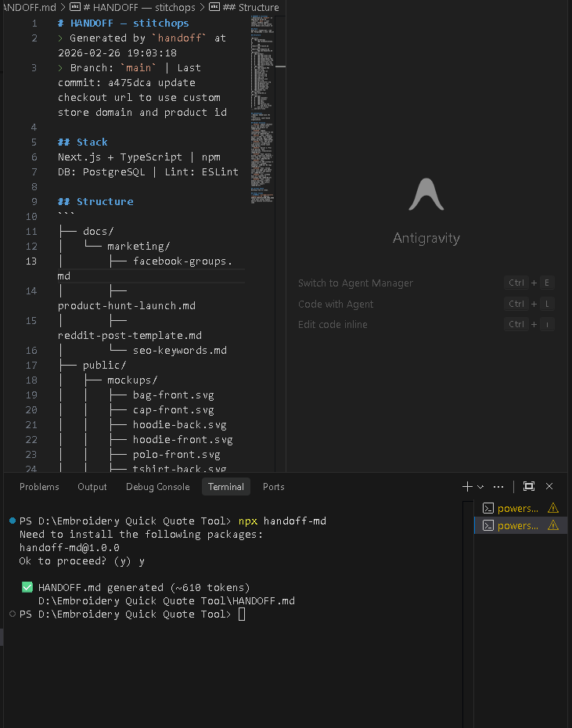
Task: Click 'bag-front.svg' line in editor
Action: pos(174,395)
